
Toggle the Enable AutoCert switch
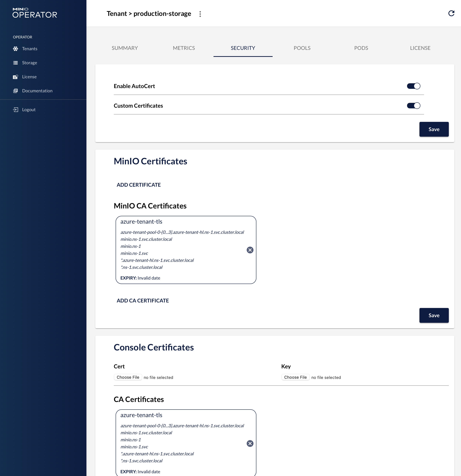pos(413,86)
